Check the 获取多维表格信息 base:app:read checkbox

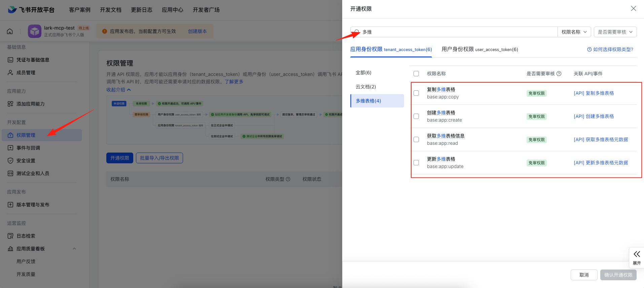click(x=416, y=139)
